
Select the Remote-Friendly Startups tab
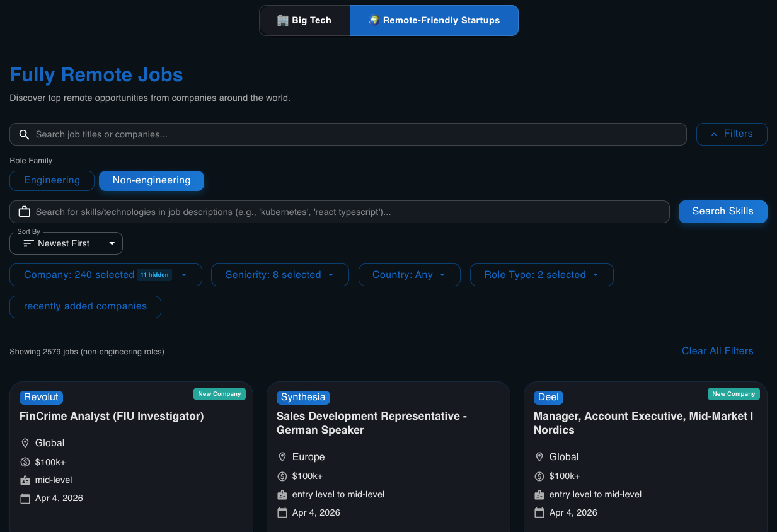(x=434, y=20)
